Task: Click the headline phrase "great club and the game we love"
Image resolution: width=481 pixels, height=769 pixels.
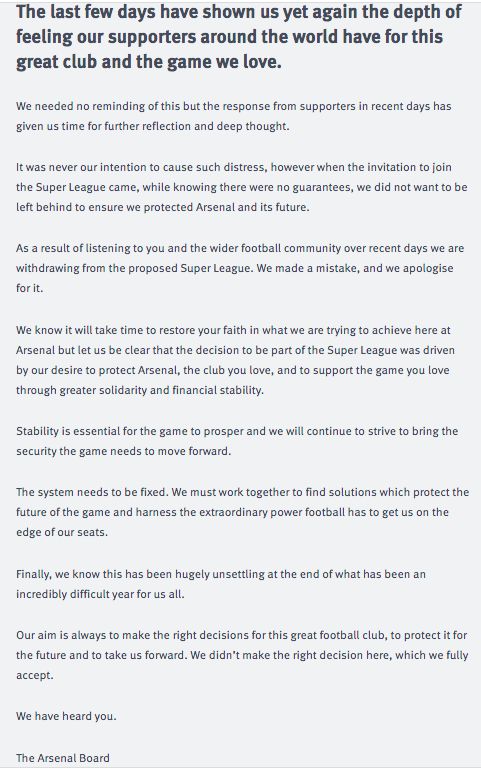Action: click(x=149, y=62)
